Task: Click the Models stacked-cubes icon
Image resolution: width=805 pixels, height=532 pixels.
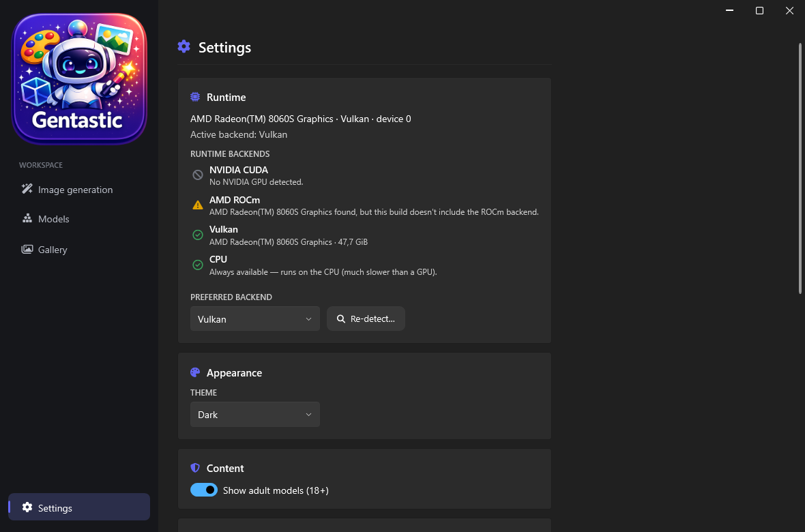Action: (x=27, y=218)
